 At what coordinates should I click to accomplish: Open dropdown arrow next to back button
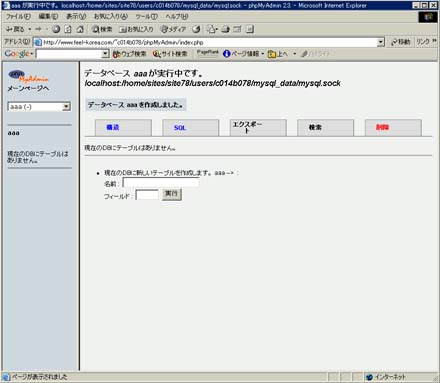30,29
